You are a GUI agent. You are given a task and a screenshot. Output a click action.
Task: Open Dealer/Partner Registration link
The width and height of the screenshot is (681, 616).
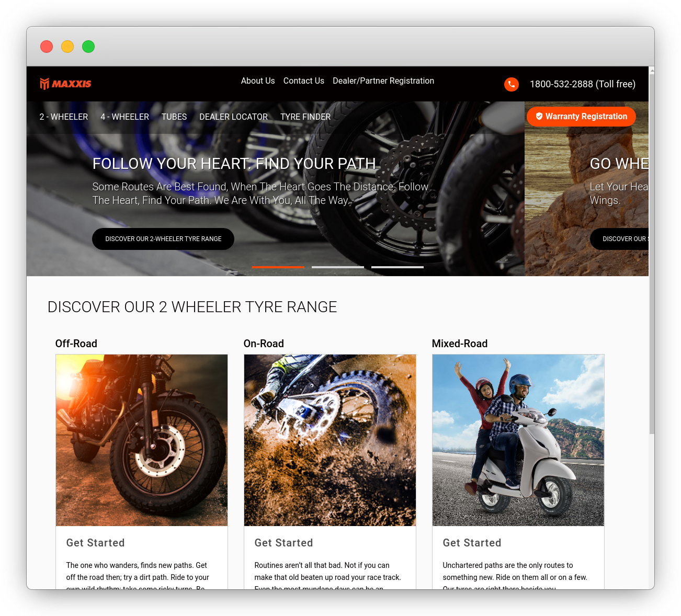coord(383,81)
